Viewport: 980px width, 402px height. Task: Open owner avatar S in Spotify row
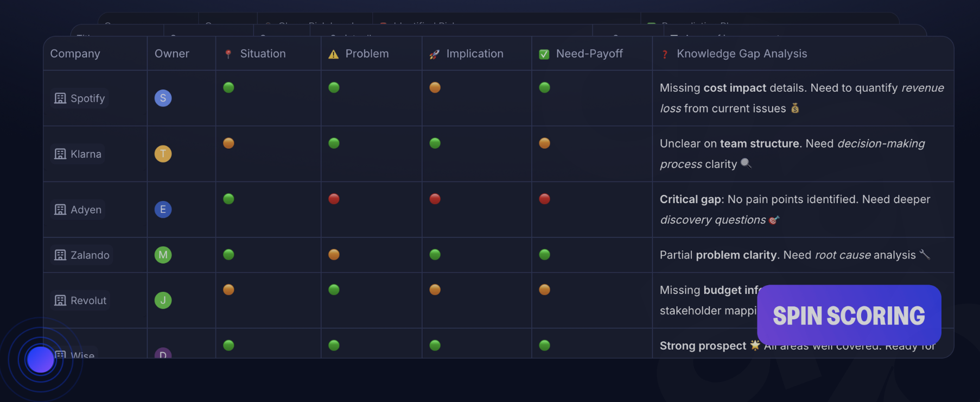pyautogui.click(x=163, y=98)
